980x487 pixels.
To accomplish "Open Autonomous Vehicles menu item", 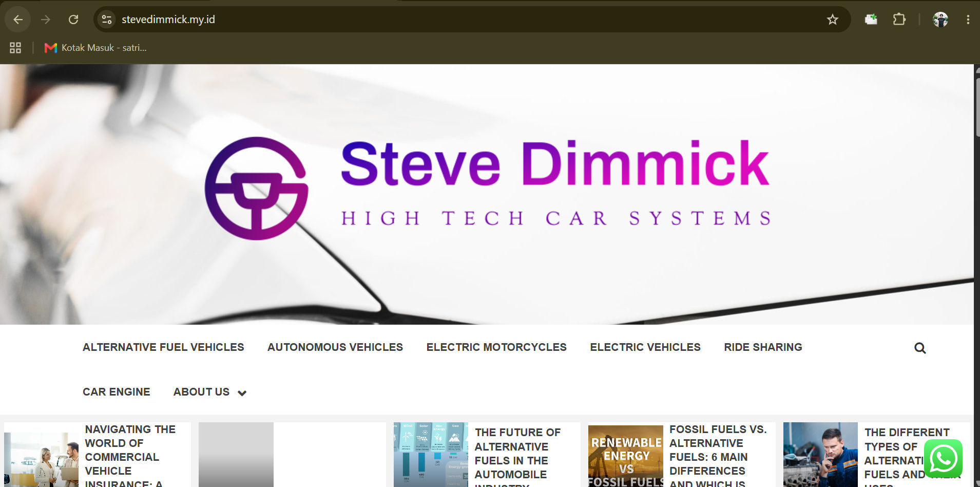I will [x=335, y=347].
